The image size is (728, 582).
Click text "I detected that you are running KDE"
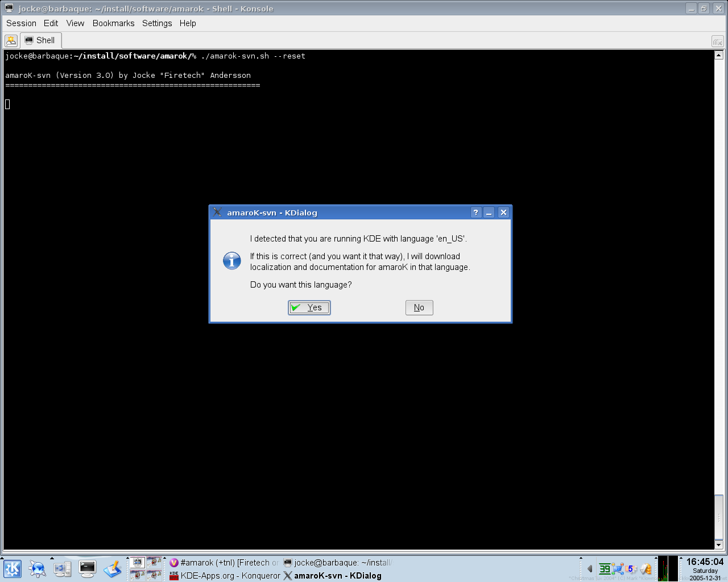coord(315,239)
